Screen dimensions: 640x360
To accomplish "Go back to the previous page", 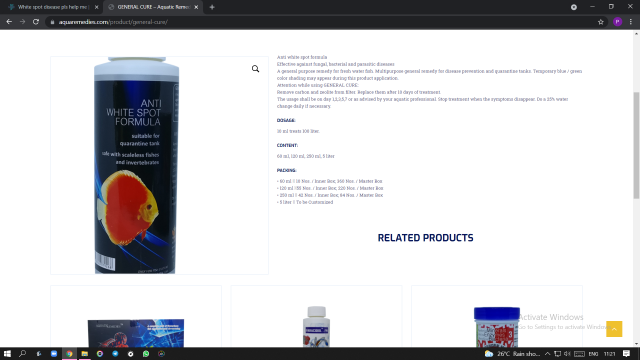I will tap(9, 22).
